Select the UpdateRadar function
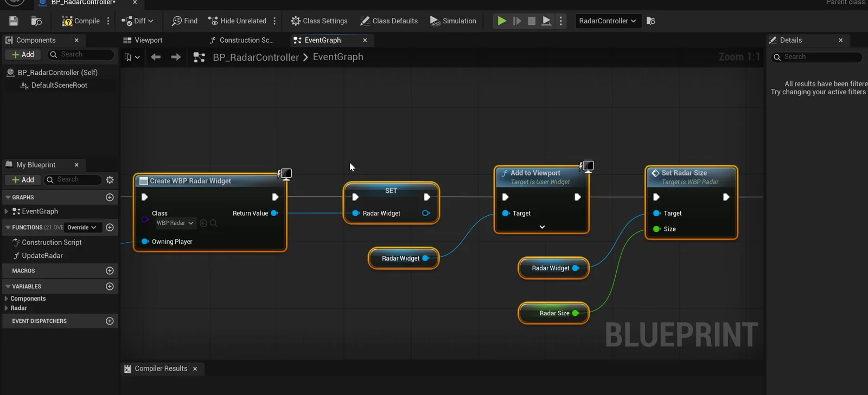The image size is (868, 395). pyautogui.click(x=42, y=256)
